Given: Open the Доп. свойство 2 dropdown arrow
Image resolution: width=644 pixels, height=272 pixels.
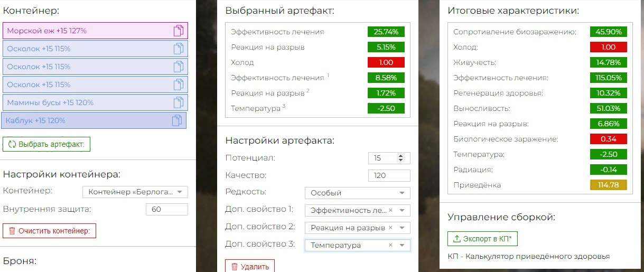Looking at the screenshot, I should (402, 228).
